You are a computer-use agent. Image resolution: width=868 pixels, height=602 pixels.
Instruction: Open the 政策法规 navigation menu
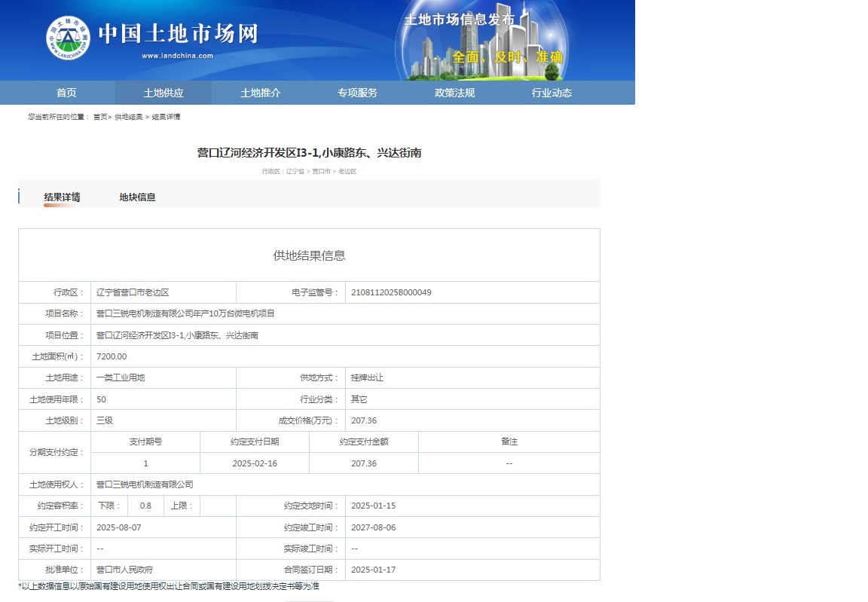point(454,93)
